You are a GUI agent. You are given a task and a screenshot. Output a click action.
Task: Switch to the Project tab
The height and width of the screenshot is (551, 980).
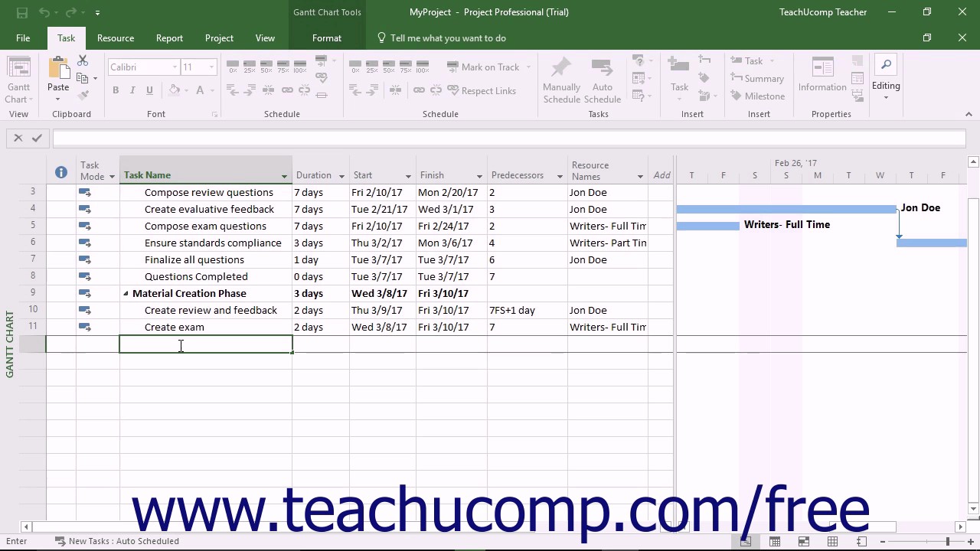coord(219,38)
